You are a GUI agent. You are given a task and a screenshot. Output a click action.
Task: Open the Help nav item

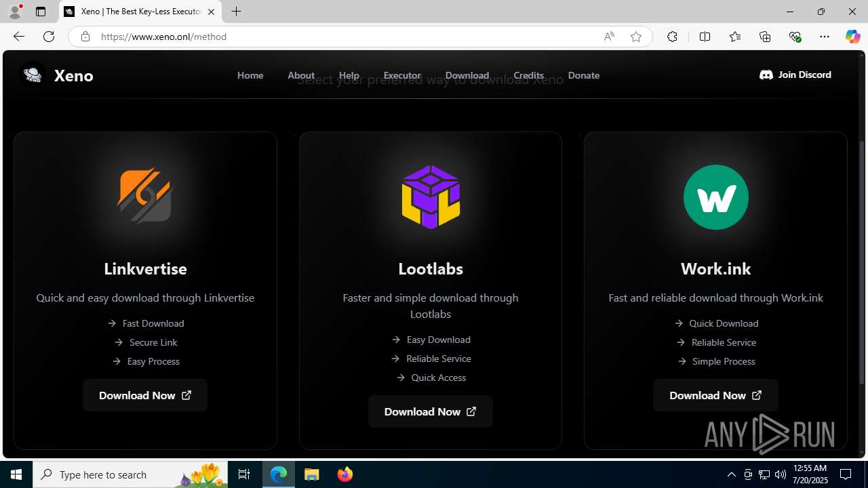(x=349, y=75)
